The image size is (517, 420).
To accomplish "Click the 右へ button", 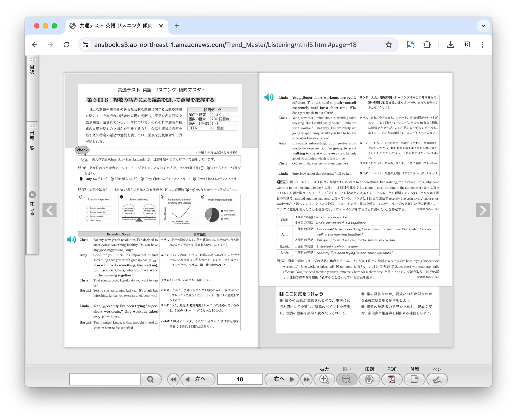I will (282, 379).
